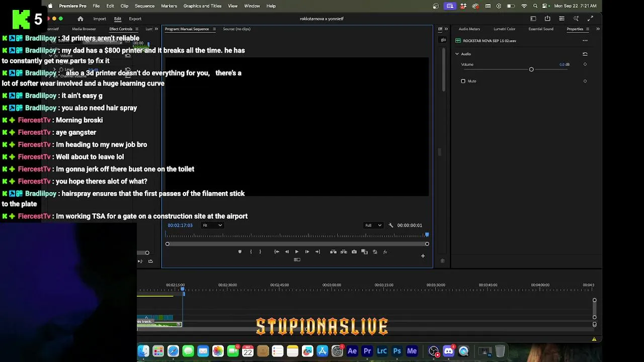The height and width of the screenshot is (362, 644).
Task: Click the icon below the Play button
Action: 297,260
